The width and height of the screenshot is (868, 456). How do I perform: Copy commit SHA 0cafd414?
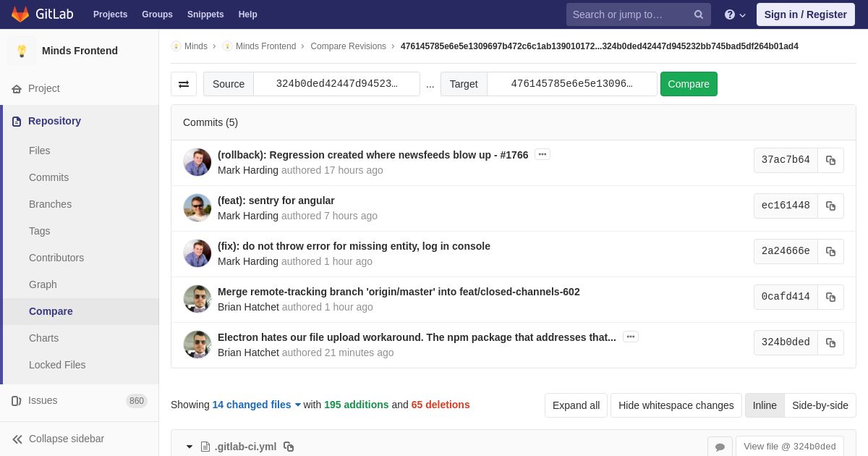(830, 297)
